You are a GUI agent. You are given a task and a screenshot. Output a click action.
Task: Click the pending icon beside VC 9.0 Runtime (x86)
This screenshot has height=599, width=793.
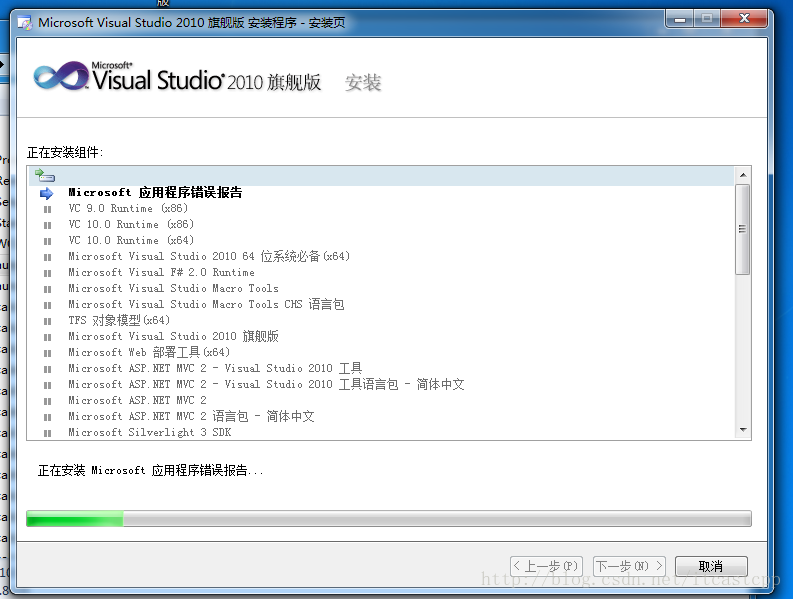tap(48, 209)
